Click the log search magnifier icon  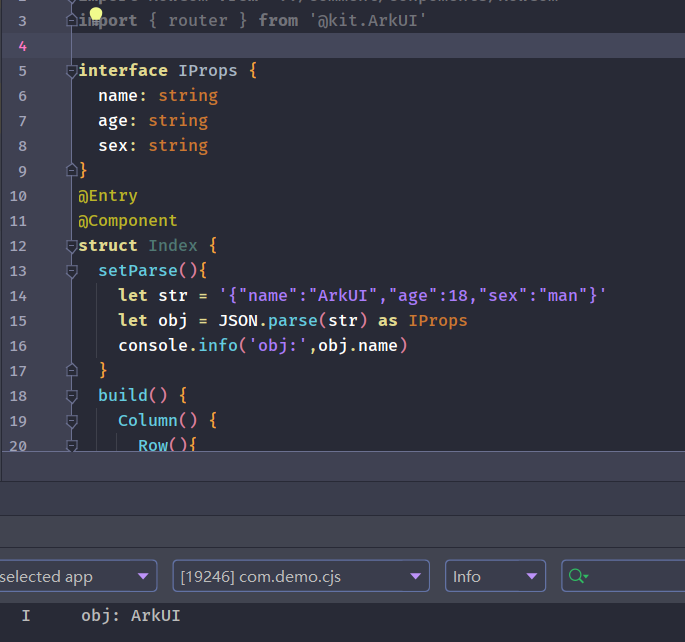pyautogui.click(x=577, y=576)
